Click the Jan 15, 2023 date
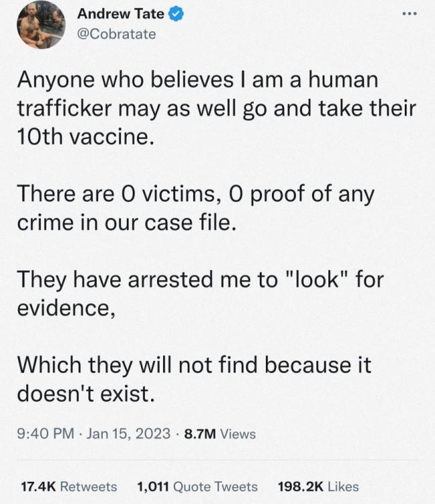The image size is (435, 504). pyautogui.click(x=130, y=433)
